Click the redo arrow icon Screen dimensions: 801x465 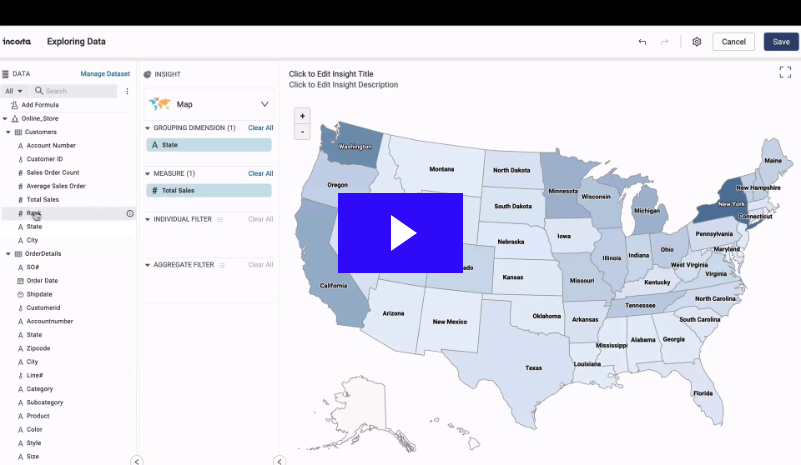[x=664, y=42]
